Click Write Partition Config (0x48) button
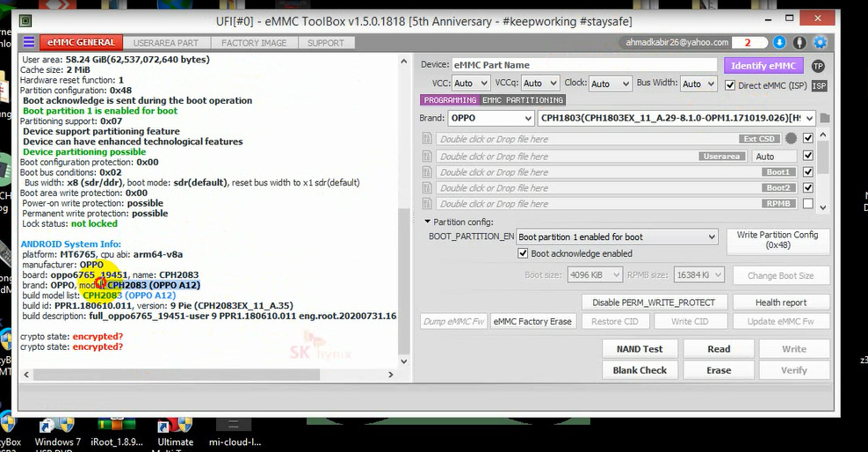 pos(778,240)
